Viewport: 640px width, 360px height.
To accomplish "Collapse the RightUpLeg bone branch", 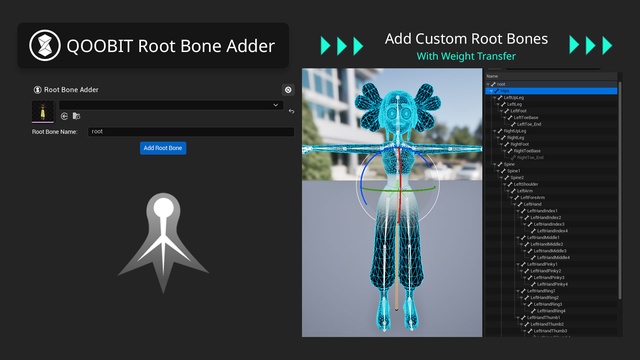I will (495, 131).
